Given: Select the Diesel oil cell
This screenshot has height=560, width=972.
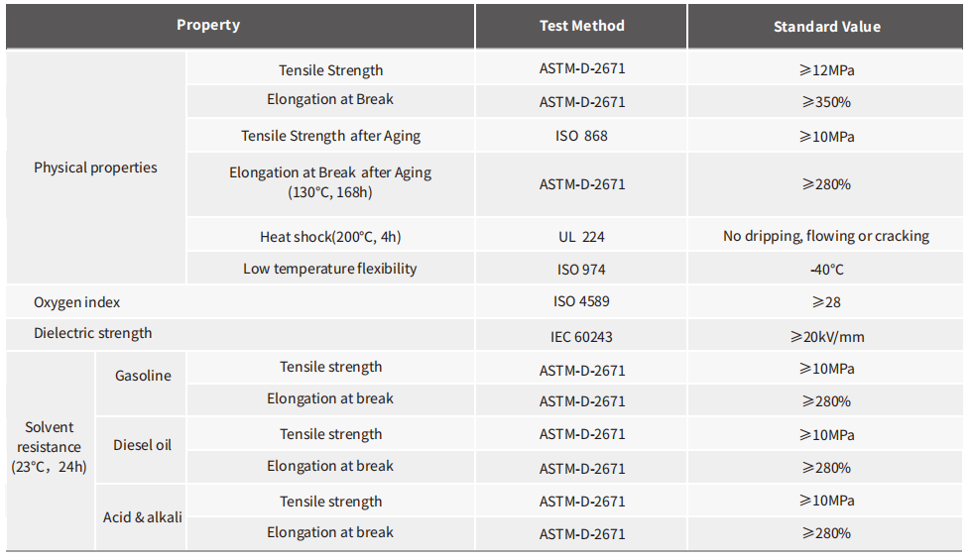Looking at the screenshot, I should click(x=142, y=445).
